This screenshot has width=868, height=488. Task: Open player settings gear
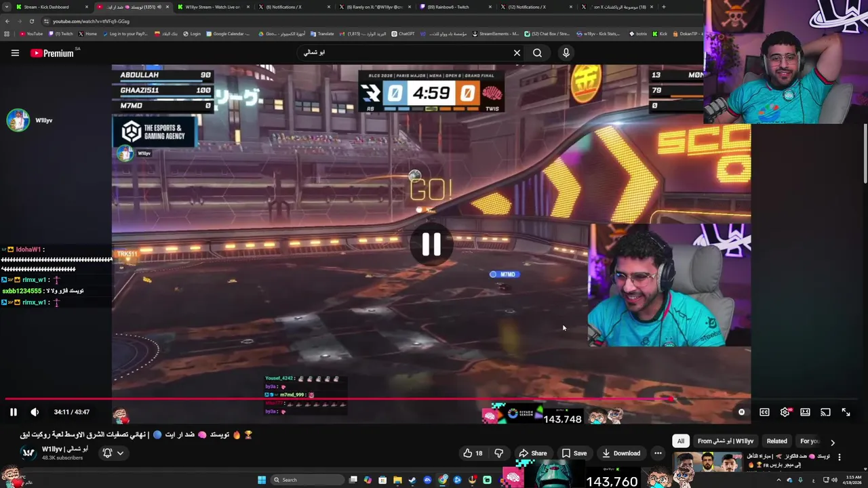pyautogui.click(x=785, y=412)
